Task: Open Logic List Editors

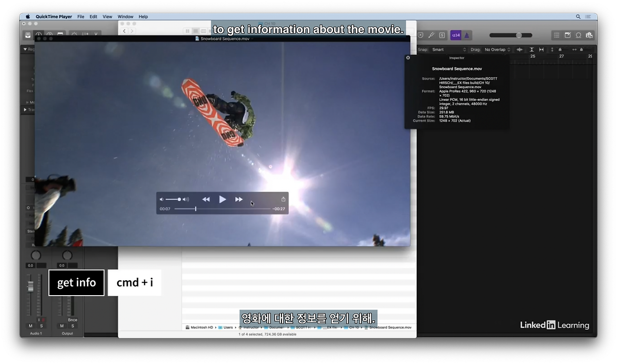Action: click(x=557, y=35)
